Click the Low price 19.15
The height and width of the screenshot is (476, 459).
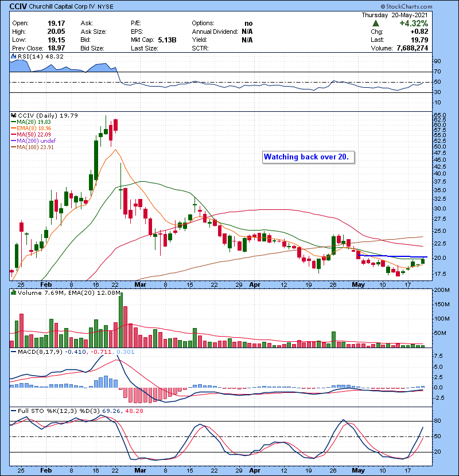pos(56,40)
